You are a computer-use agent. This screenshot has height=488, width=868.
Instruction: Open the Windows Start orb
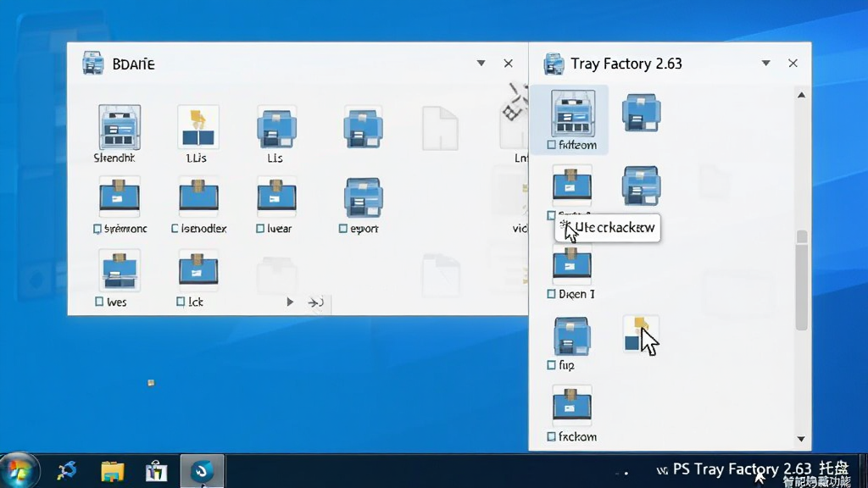pos(19,471)
